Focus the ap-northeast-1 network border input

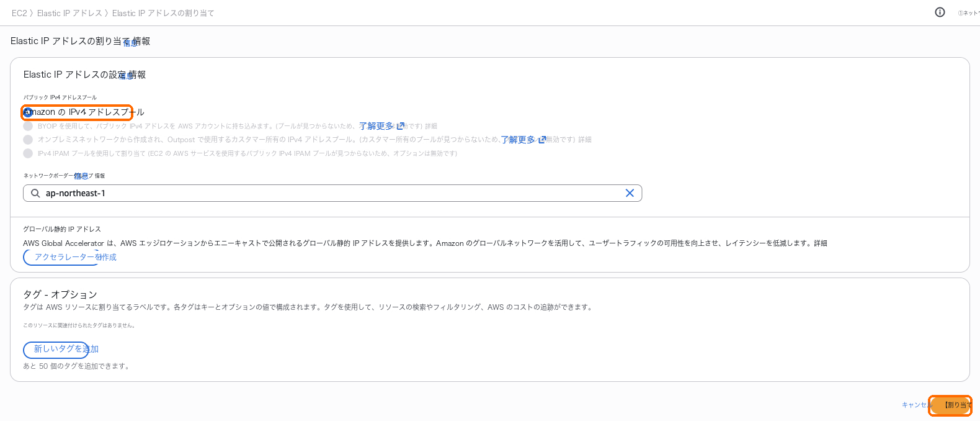pyautogui.click(x=332, y=193)
